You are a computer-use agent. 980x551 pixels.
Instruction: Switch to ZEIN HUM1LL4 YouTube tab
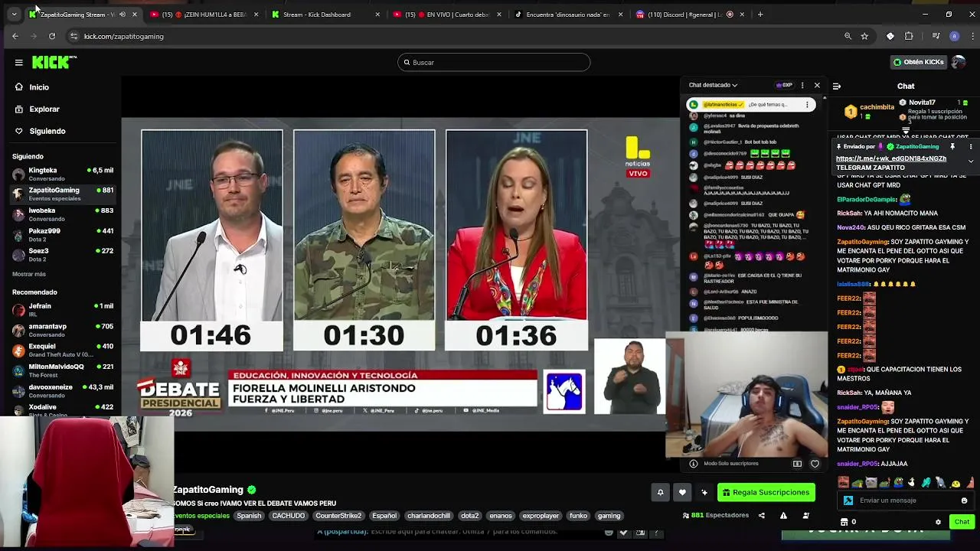tap(204, 15)
